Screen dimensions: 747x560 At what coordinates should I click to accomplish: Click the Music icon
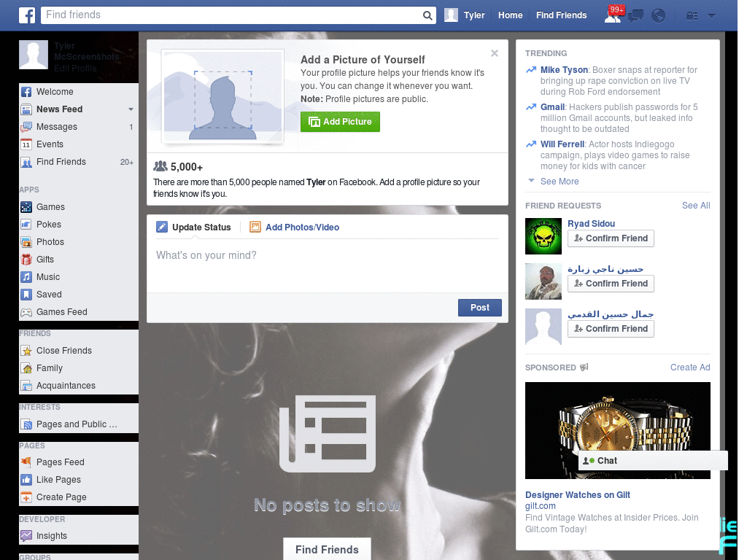click(26, 277)
